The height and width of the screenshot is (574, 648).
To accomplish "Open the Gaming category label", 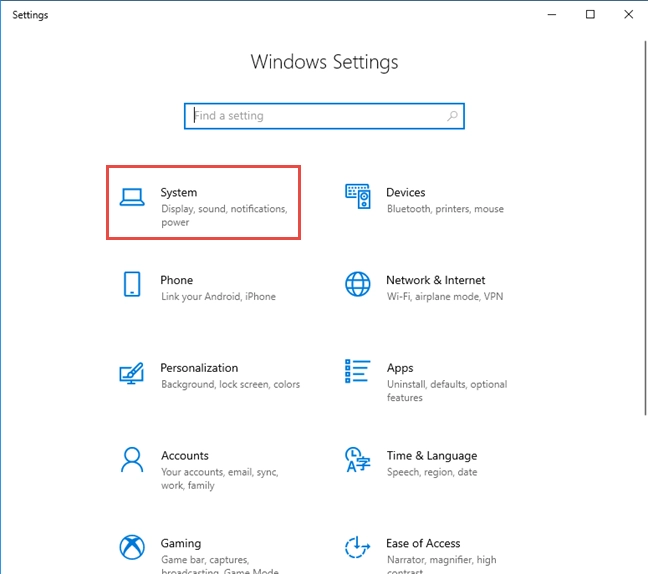I will [181, 543].
